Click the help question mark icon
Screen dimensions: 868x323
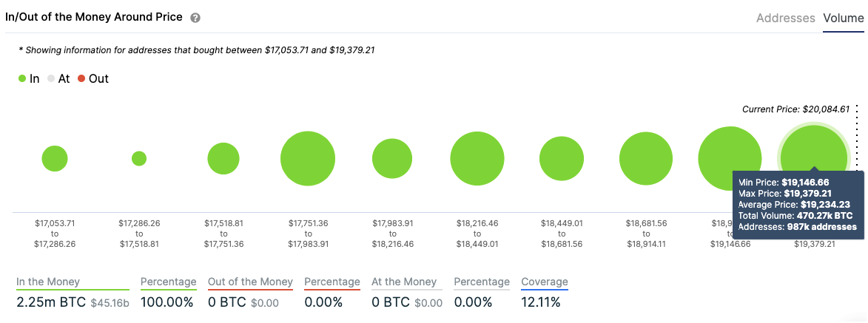195,18
